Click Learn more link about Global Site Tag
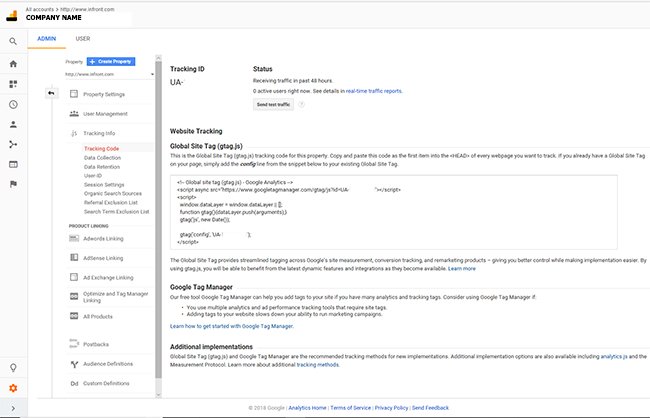The width and height of the screenshot is (650, 418). pyautogui.click(x=462, y=269)
